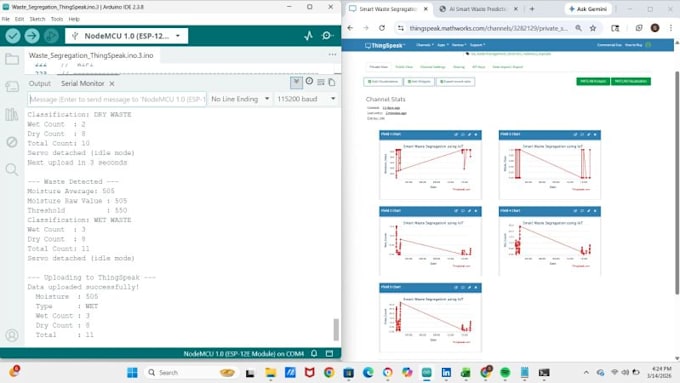Click the ThingSpeak page vertical scrollbar
This screenshot has height=383, width=680.
[677, 182]
